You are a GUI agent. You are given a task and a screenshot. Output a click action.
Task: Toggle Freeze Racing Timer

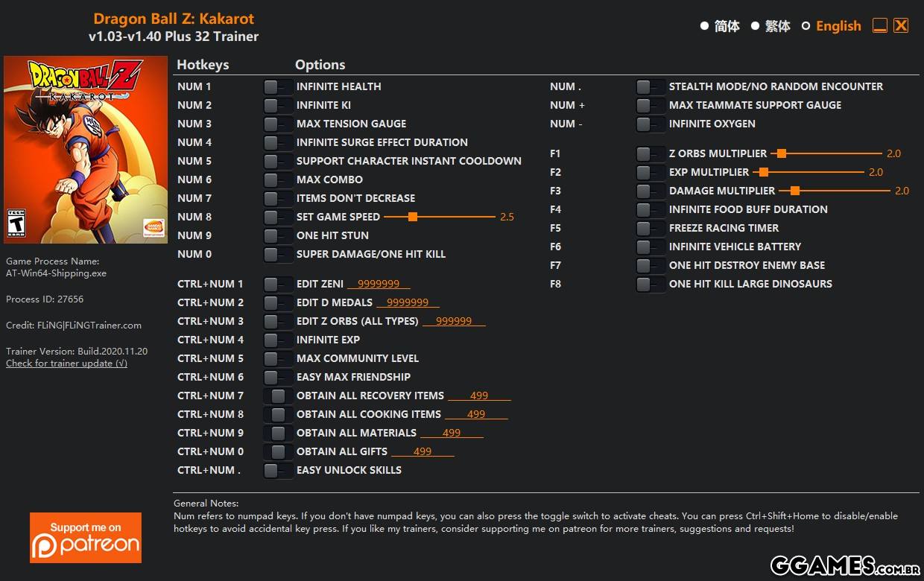point(650,229)
